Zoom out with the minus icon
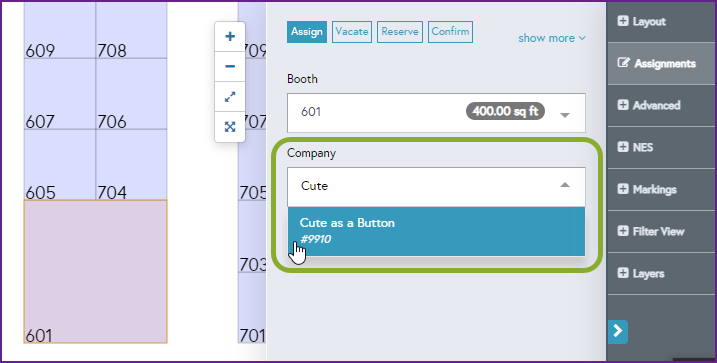Image resolution: width=717 pixels, height=363 pixels. pyautogui.click(x=230, y=67)
